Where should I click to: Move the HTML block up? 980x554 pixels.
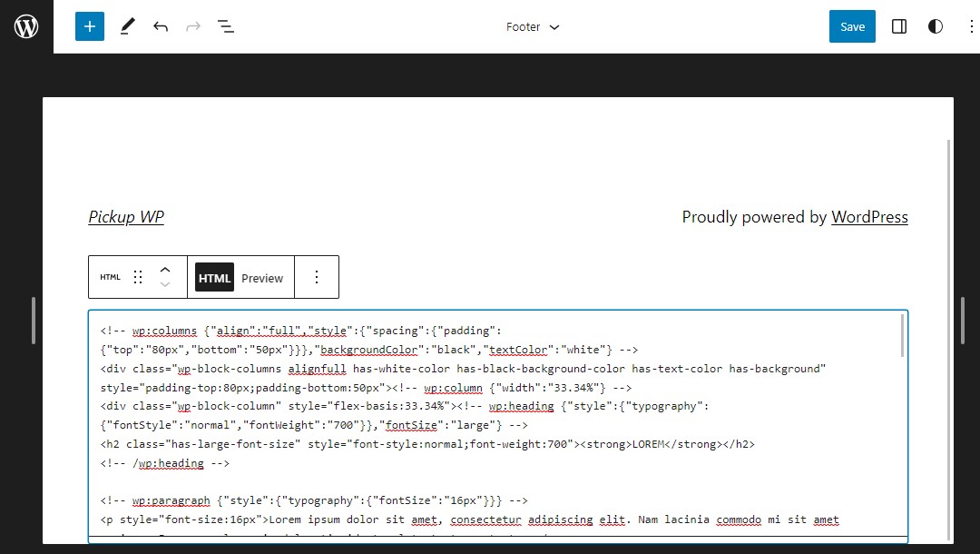(165, 270)
